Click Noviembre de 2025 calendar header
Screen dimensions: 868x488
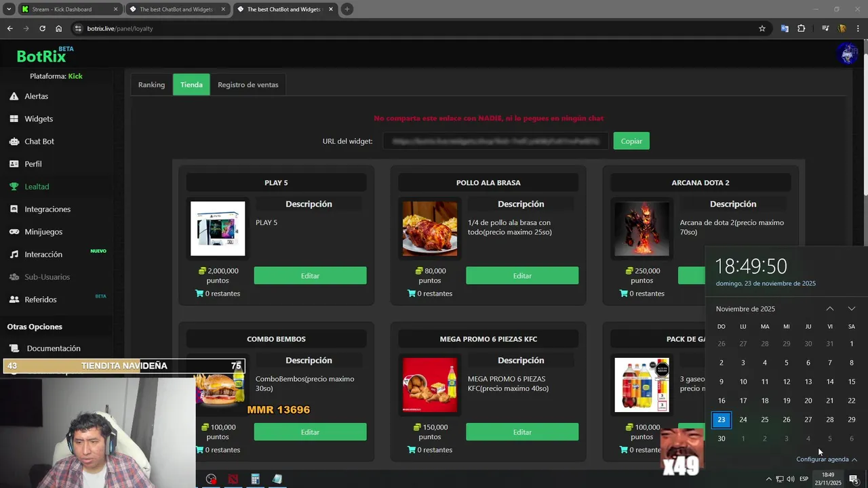(x=745, y=308)
